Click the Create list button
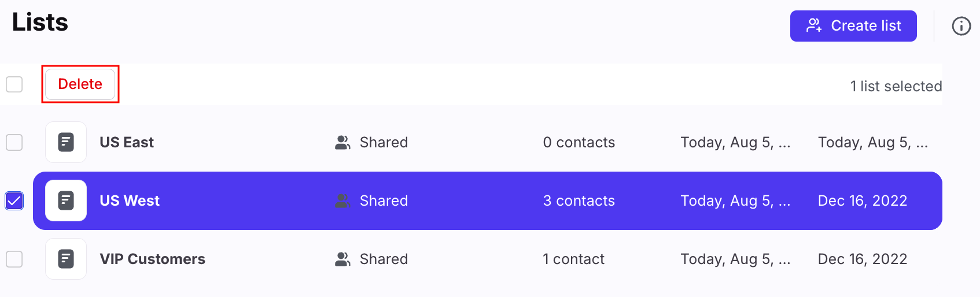Image resolution: width=980 pixels, height=297 pixels. tap(853, 26)
